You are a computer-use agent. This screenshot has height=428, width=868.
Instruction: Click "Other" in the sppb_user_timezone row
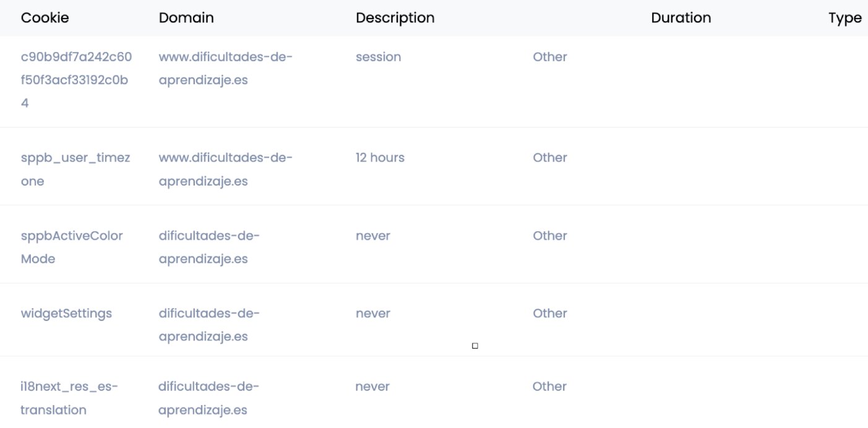pos(549,158)
